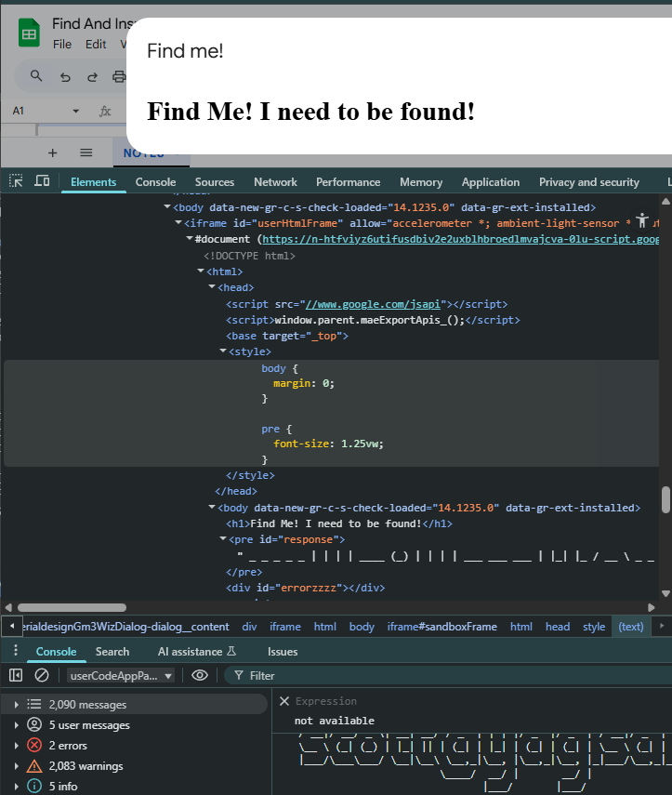Expand the 5 info group
Viewport: 672px width, 795px height.
pyautogui.click(x=16, y=787)
